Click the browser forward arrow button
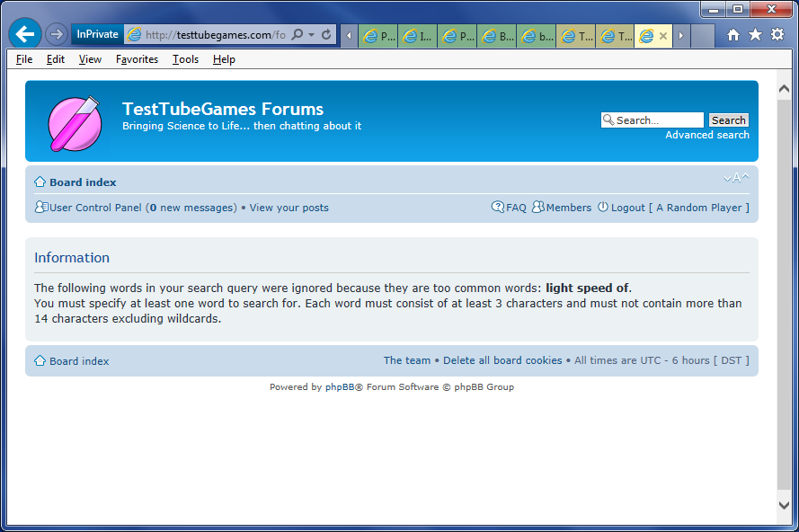The height and width of the screenshot is (532, 799). 56,35
